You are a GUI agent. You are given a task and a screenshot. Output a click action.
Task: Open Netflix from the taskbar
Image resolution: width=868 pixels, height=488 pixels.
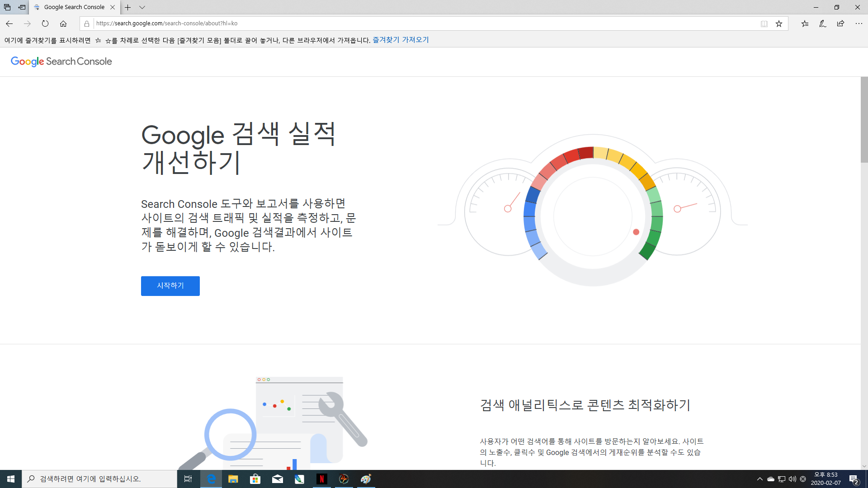click(x=321, y=479)
